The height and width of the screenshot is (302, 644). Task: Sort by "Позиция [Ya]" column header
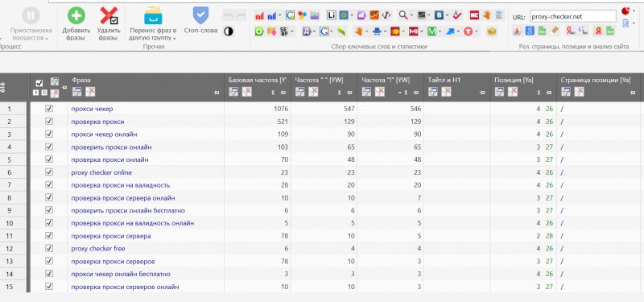pos(514,80)
